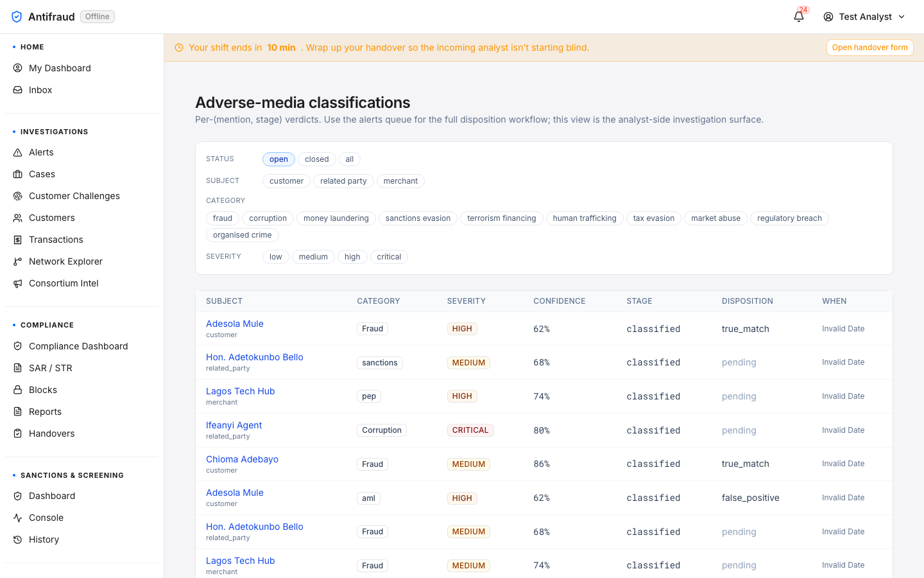
Task: Toggle the human trafficking category chip
Action: (585, 218)
